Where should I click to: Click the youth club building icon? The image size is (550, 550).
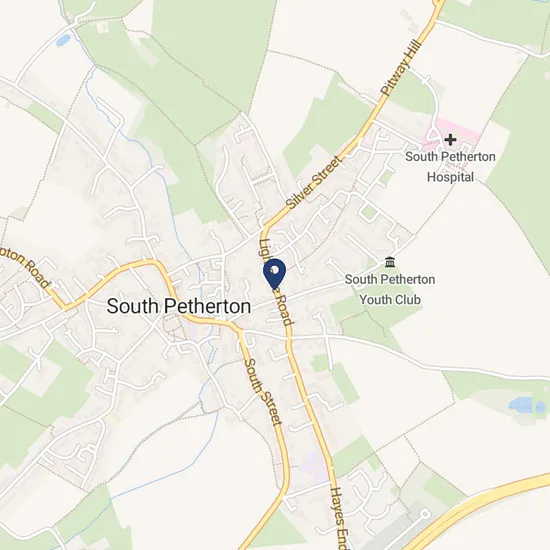coord(389,262)
